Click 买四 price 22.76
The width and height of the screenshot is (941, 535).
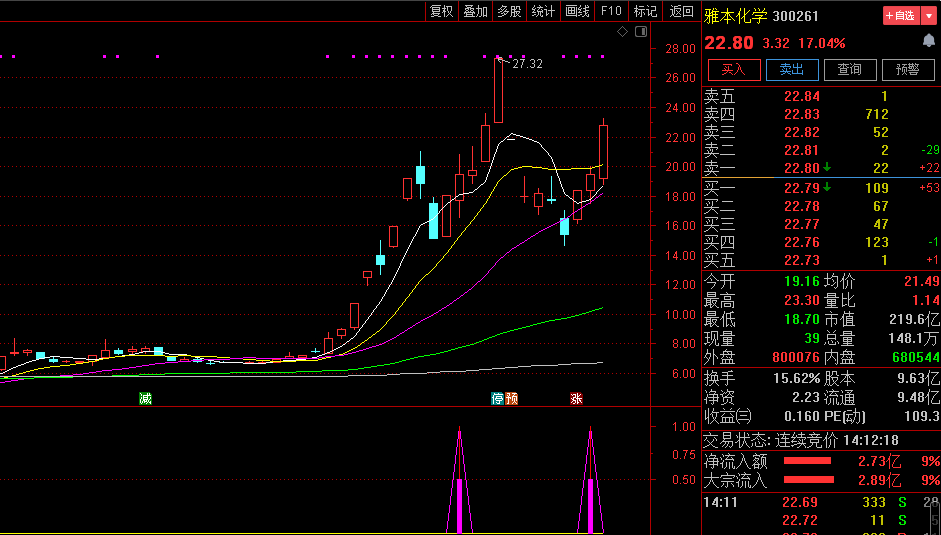pyautogui.click(x=802, y=242)
